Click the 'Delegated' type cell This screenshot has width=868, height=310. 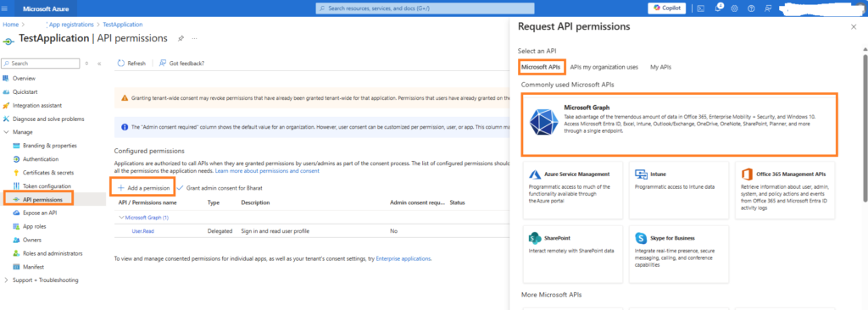[220, 231]
